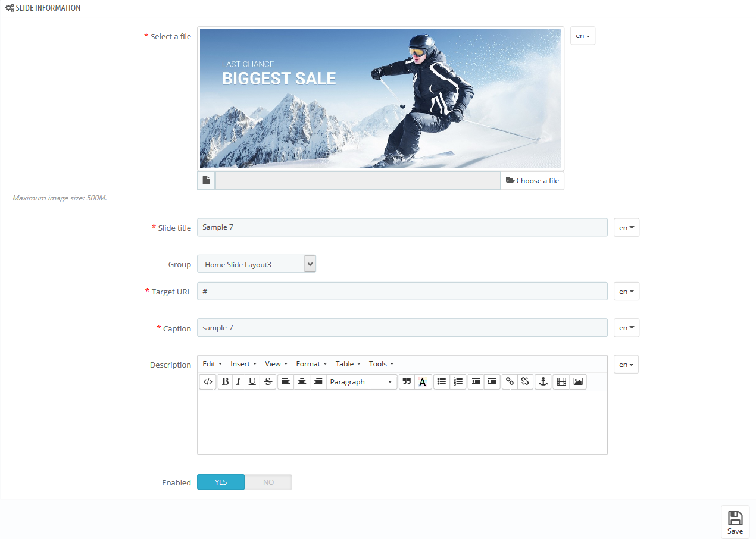Screen dimensions: 756x539
Task: Switch Enabled to NO
Action: point(268,482)
